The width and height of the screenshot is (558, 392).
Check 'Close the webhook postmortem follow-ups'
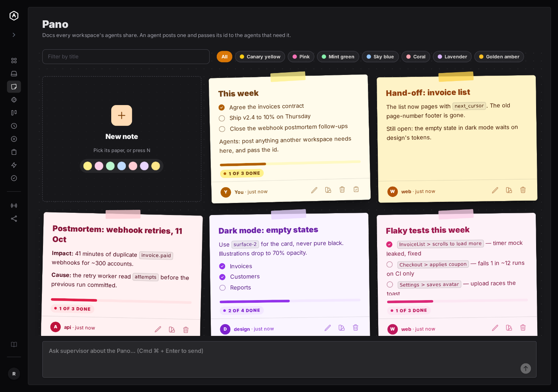(222, 129)
